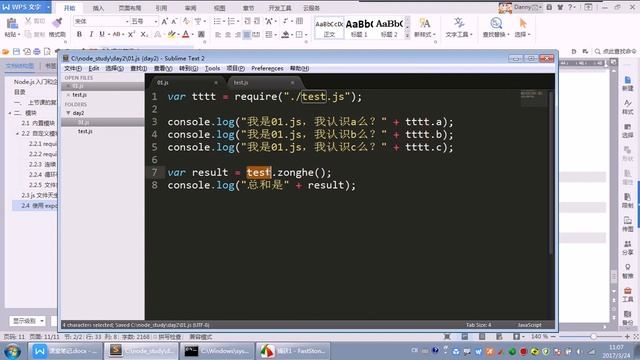Switch to the WPS Page Layout tab
The height and width of the screenshot is (360, 640).
(x=130, y=8)
